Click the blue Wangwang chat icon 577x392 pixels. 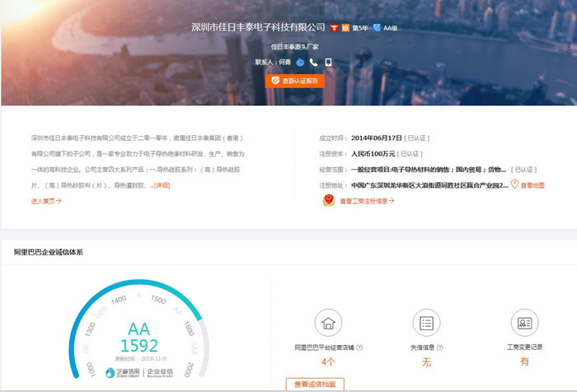pos(300,63)
